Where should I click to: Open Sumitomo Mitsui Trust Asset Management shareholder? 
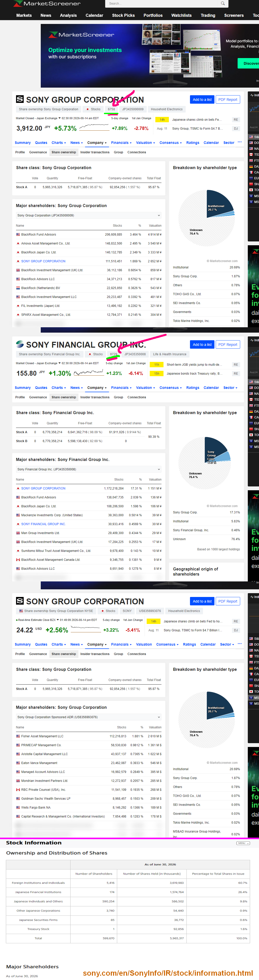(x=56, y=551)
